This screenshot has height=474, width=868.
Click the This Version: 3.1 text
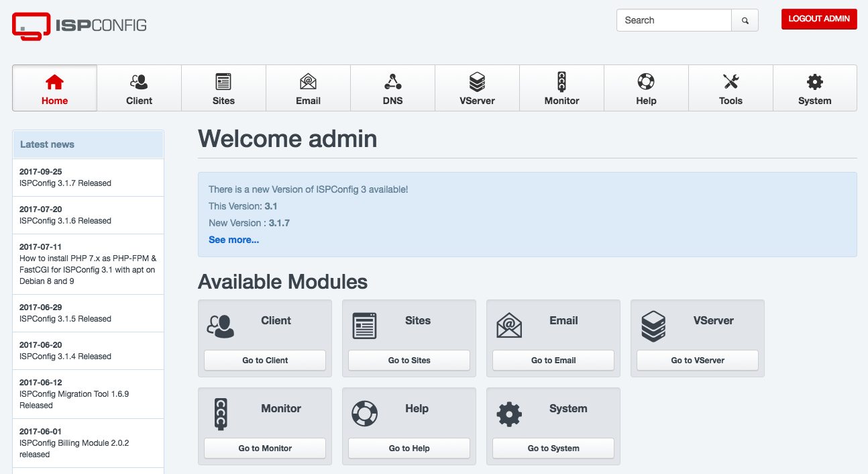[243, 206]
